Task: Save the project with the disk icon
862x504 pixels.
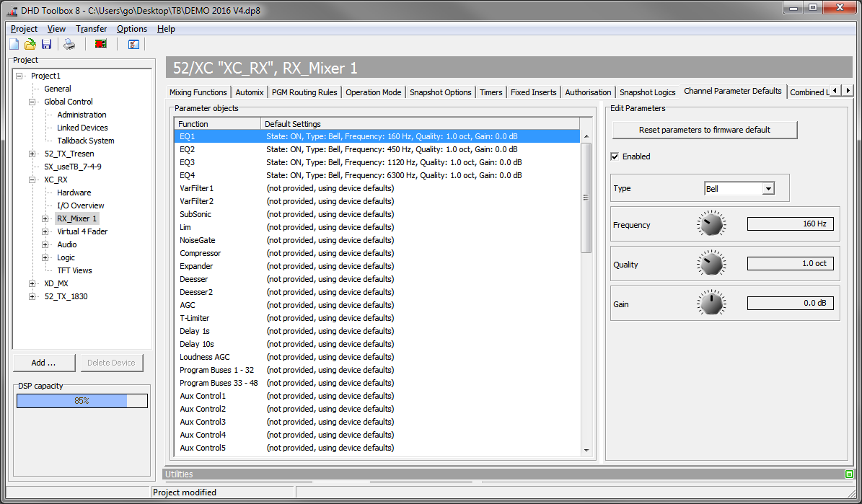Action: pos(46,44)
